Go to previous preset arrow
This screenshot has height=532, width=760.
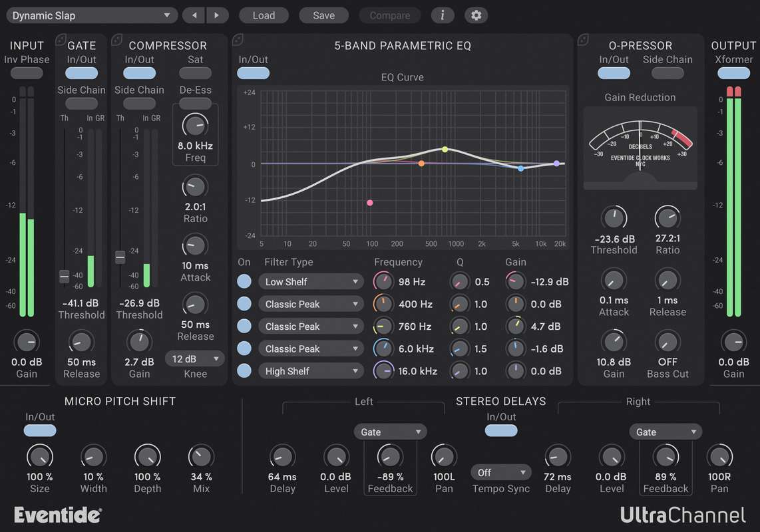pos(194,15)
